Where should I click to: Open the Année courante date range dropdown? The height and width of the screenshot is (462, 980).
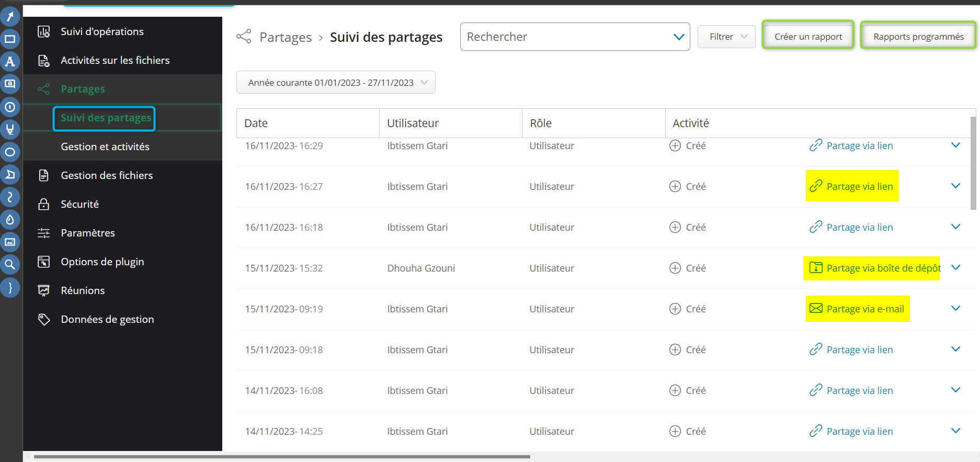point(336,83)
